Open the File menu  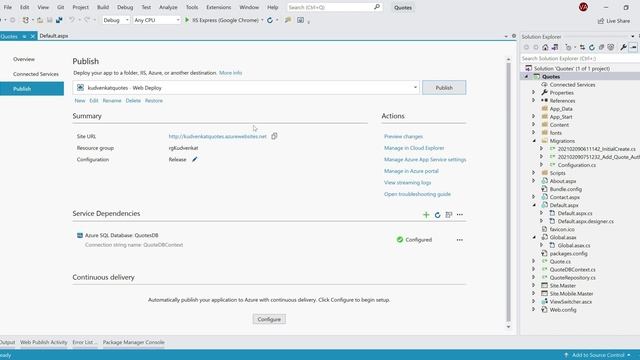(x=8, y=7)
